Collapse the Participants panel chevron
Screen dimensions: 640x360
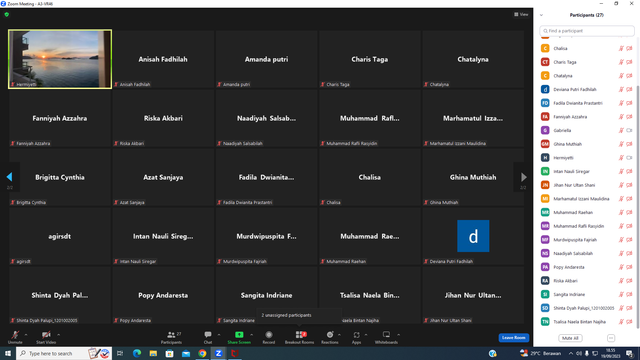click(x=541, y=15)
